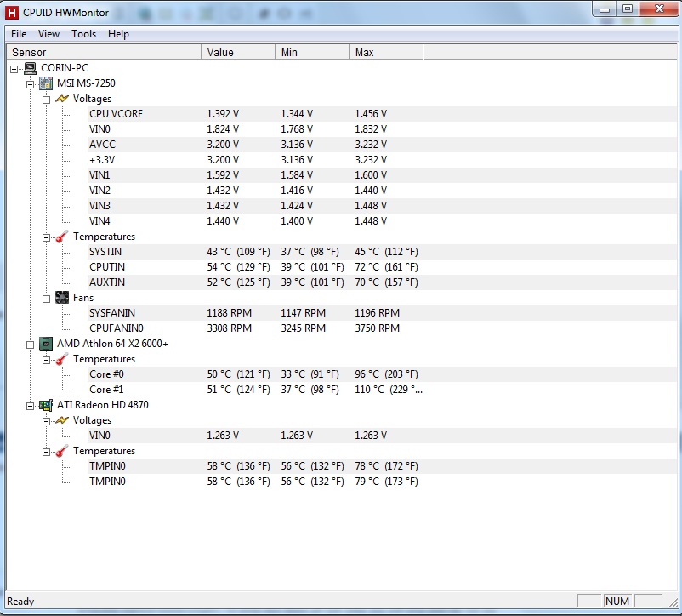Image resolution: width=682 pixels, height=616 pixels.
Task: Select the CPU VCORE row
Action: click(383, 114)
